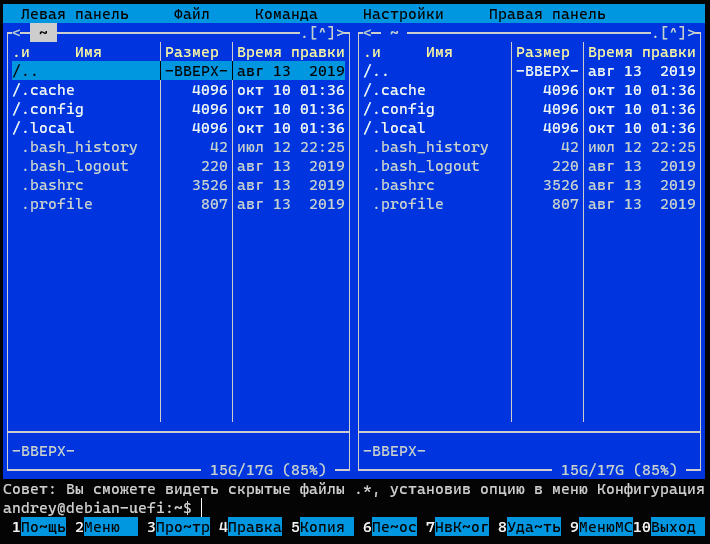Sort left panel by Размер column
Screen dimensions: 710x544
coord(192,52)
